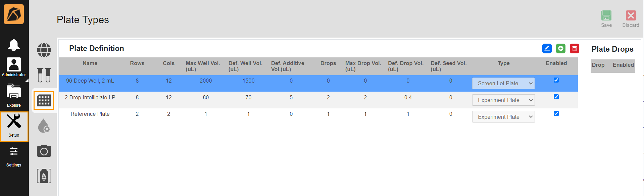Open the globe icon in setup sidebar
Image resolution: width=644 pixels, height=196 pixels.
point(44,50)
